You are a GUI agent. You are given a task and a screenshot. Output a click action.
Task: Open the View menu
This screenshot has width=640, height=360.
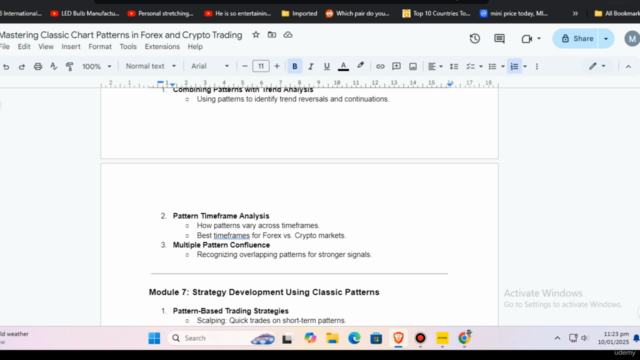pyautogui.click(x=46, y=47)
